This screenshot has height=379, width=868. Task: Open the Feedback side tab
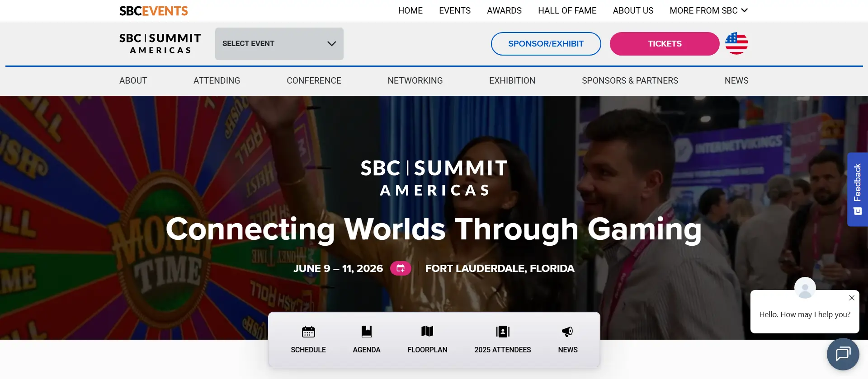tap(857, 189)
